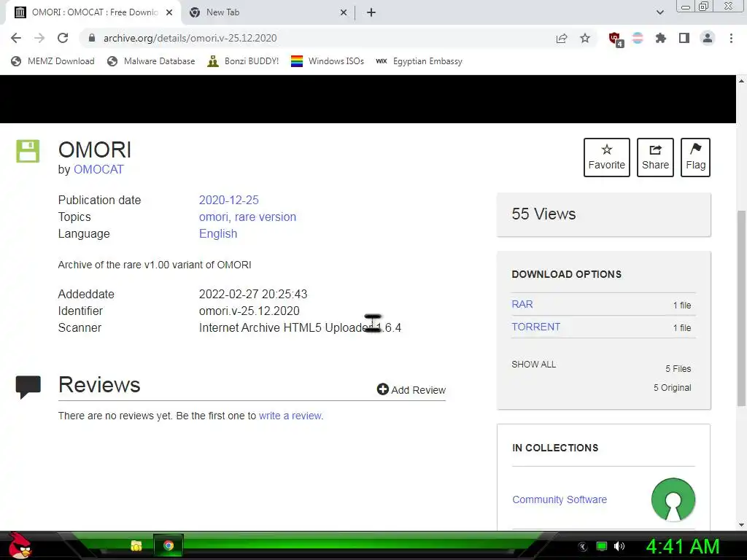Viewport: 747px width, 560px height.
Task: Select the identifier omori.v-25.12.2020 text
Action: click(x=249, y=311)
